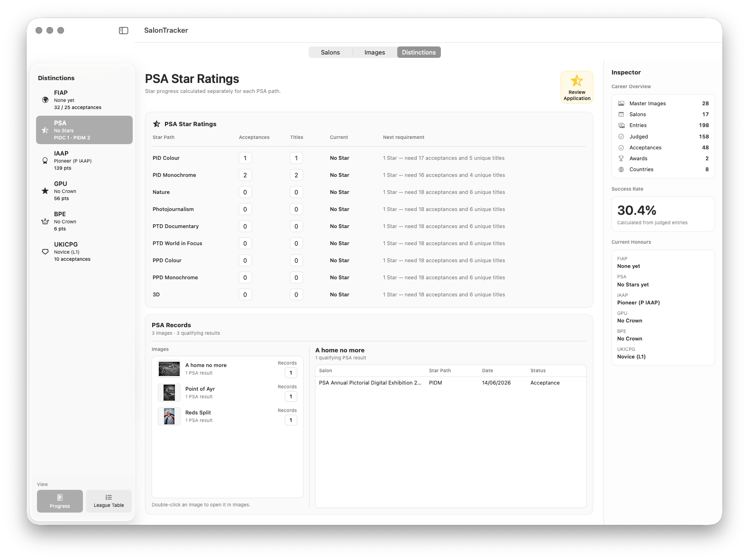Click the League Table list icon

[x=109, y=497]
